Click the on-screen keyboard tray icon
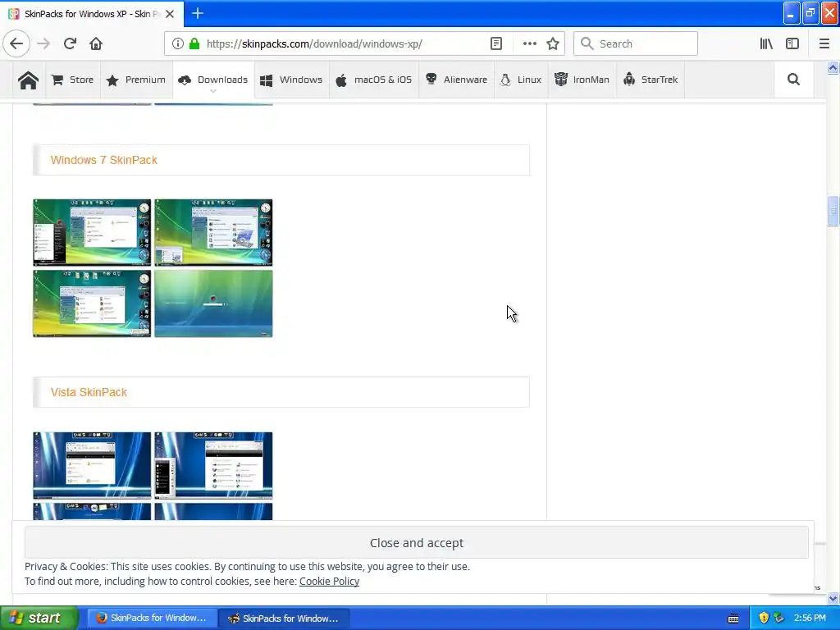Screen dimensions: 840x630 (733, 619)
